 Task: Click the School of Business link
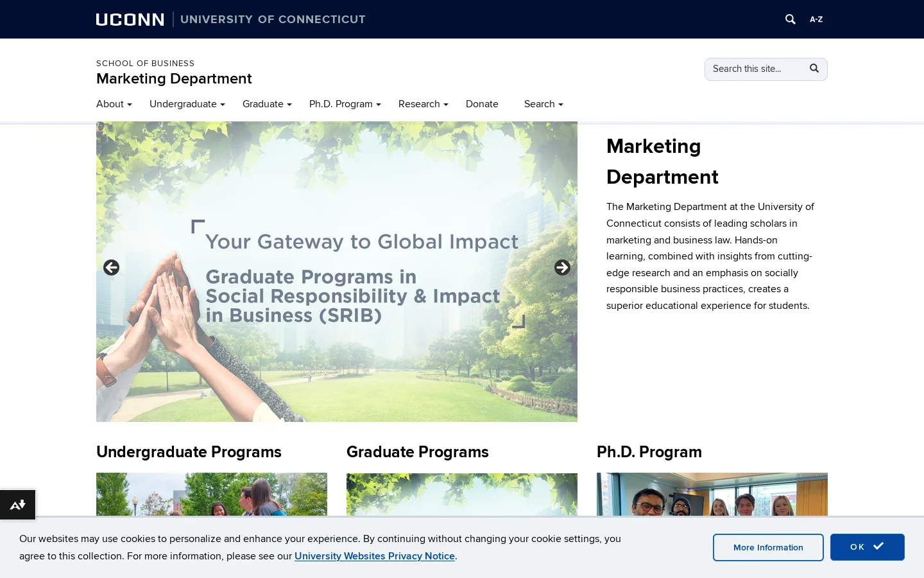click(145, 63)
